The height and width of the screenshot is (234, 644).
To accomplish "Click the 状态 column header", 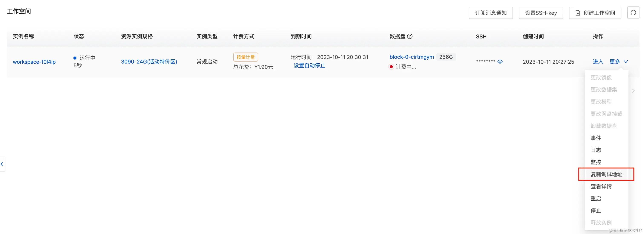I will (79, 36).
